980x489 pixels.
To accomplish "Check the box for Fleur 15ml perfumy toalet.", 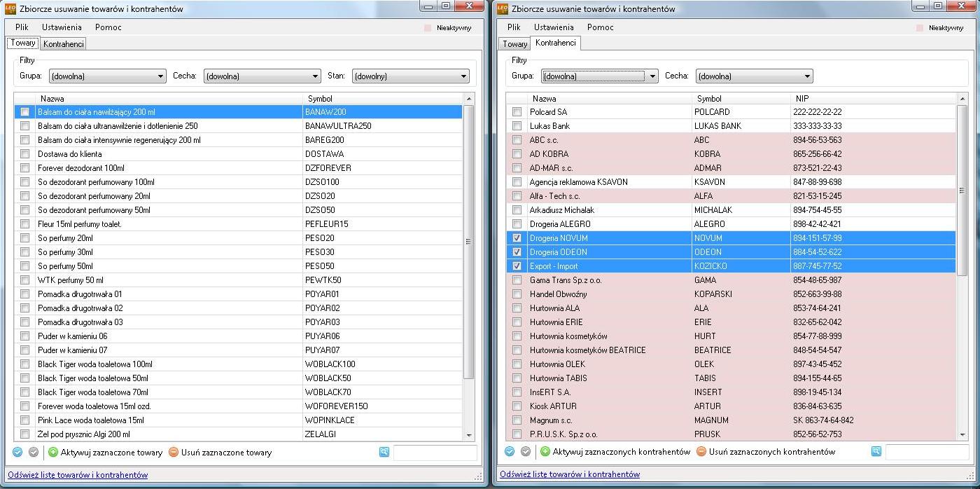I will coord(25,224).
